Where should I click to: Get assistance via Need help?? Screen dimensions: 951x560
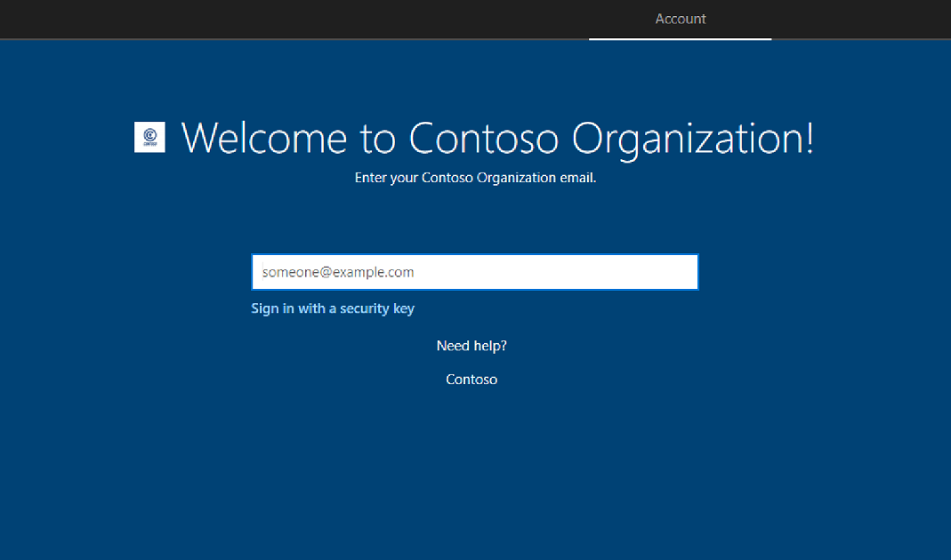click(471, 345)
